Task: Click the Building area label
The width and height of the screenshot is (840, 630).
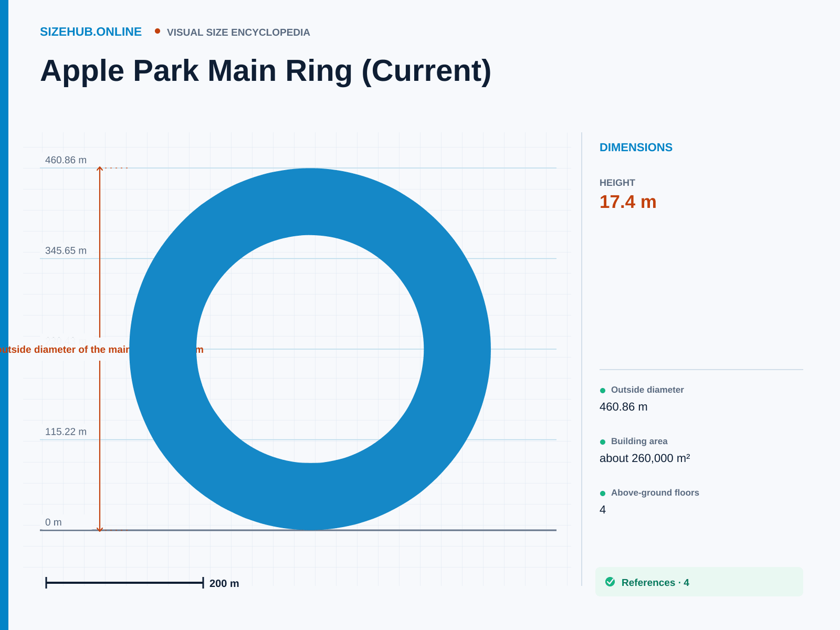Action: pyautogui.click(x=639, y=441)
